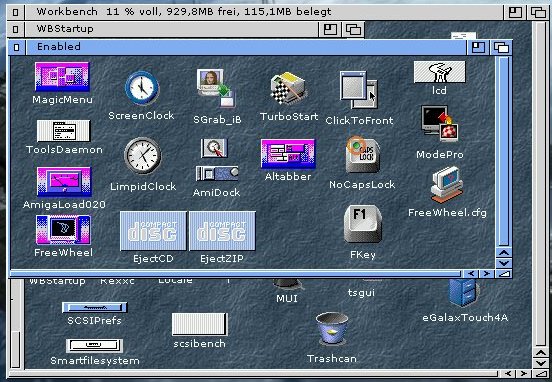552x382 pixels.
Task: Click the Trashcan icon
Action: (332, 328)
